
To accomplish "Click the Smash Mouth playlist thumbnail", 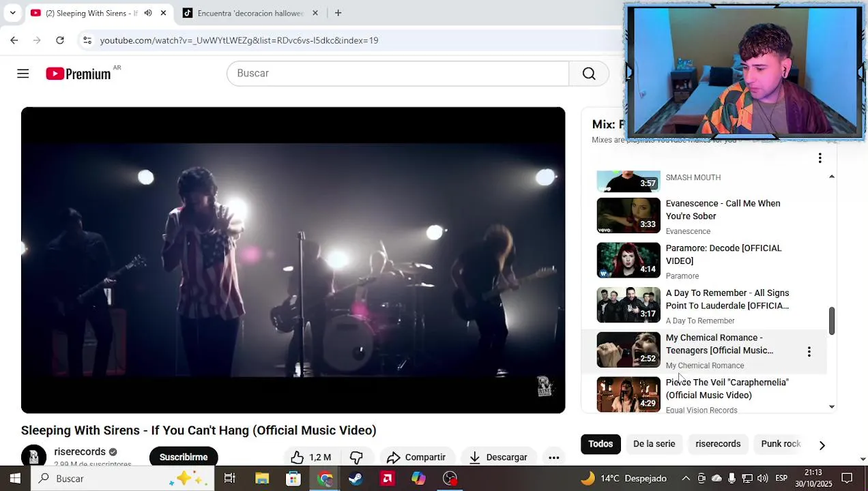I will pos(628,181).
